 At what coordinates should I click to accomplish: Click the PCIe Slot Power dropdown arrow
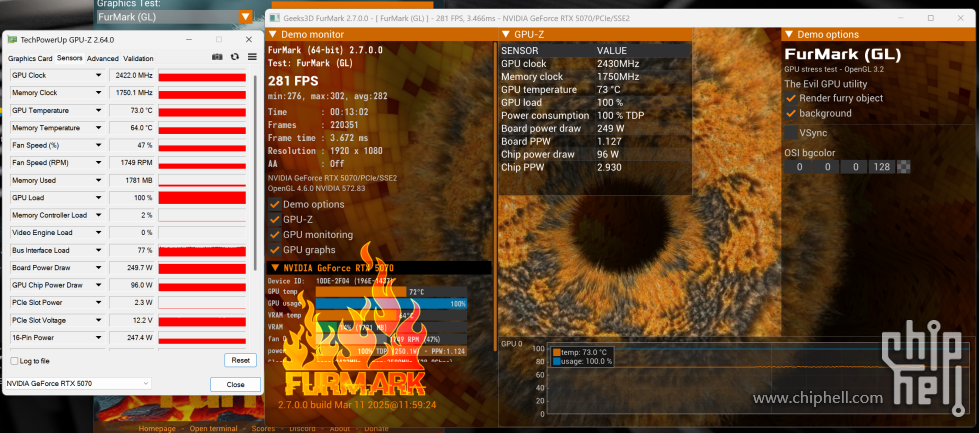point(98,303)
